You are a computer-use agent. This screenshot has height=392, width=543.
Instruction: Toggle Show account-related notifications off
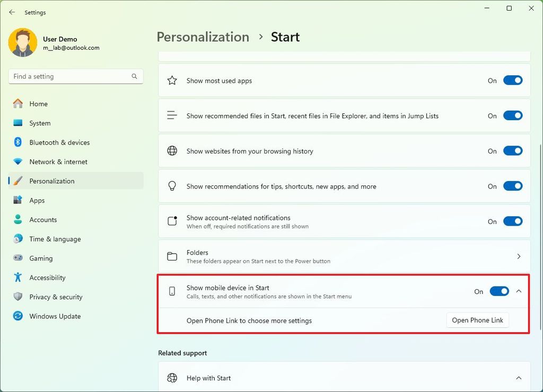point(512,221)
